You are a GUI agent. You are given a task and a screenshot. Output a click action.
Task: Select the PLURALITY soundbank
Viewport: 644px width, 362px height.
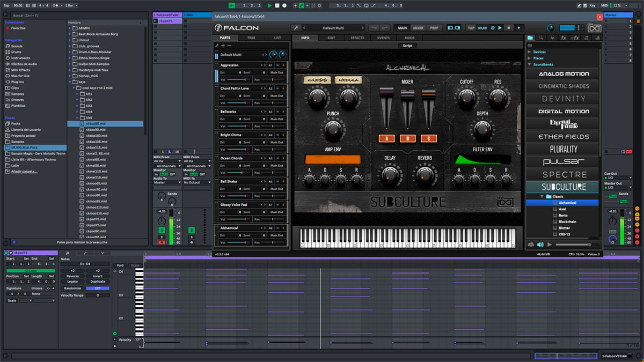563,149
